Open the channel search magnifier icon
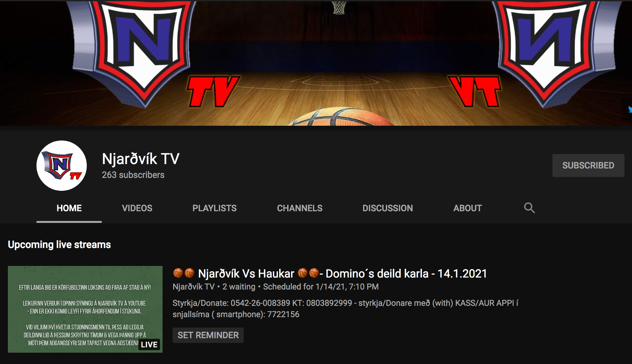Screen dimensions: 632x364 click(529, 208)
